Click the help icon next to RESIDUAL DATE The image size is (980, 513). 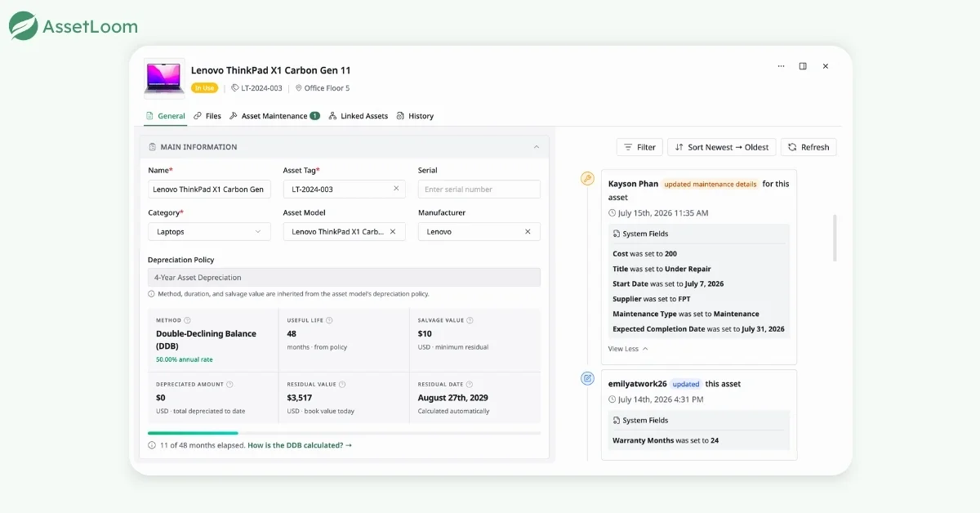point(469,384)
